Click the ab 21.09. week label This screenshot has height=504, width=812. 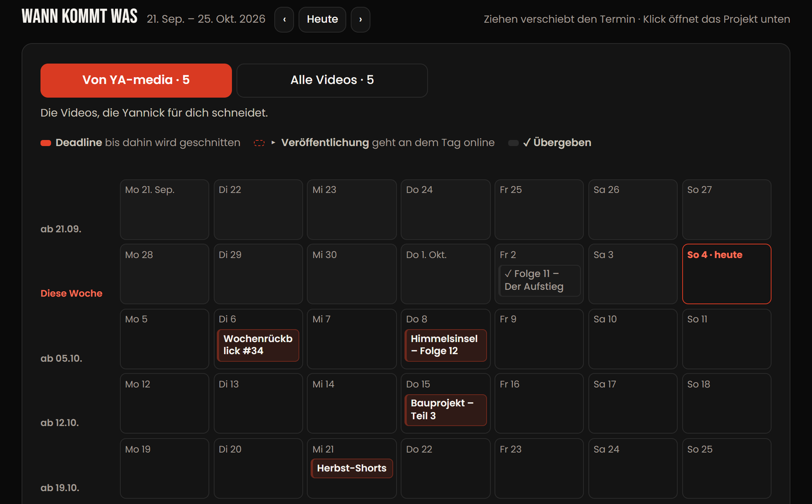point(61,229)
